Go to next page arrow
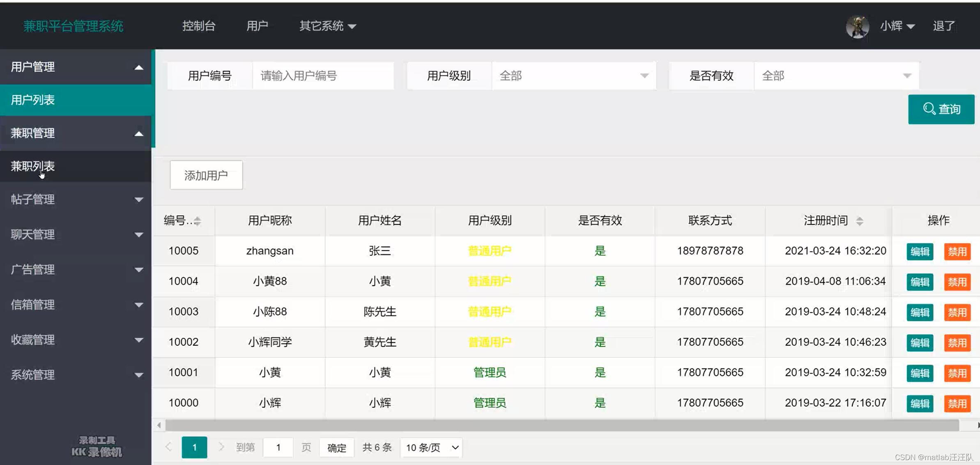Viewport: 980px width, 465px height. click(221, 447)
